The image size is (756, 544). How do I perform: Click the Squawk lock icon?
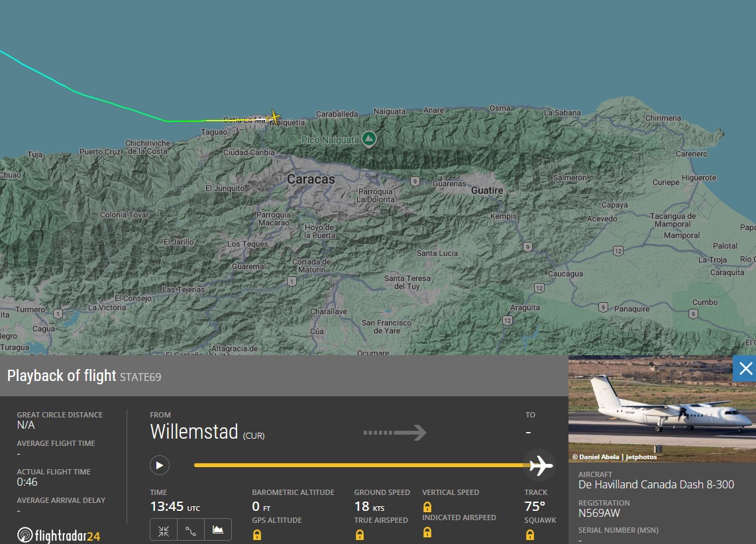tap(529, 535)
